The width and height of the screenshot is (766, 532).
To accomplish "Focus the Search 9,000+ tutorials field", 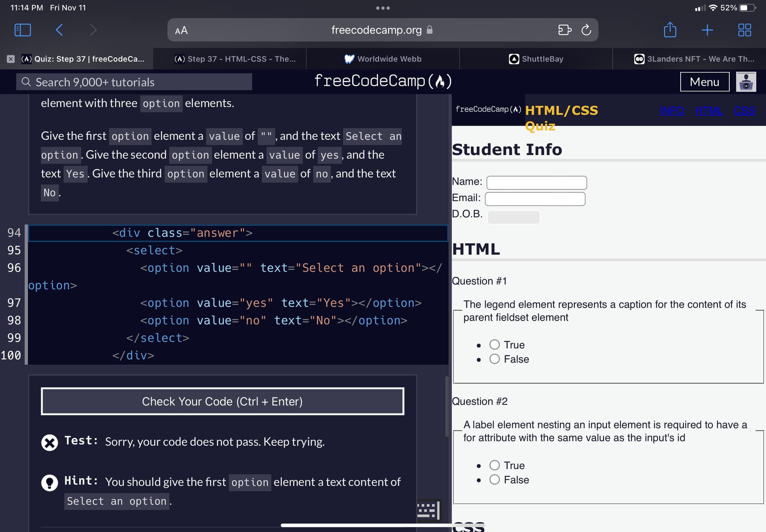I will 134,82.
